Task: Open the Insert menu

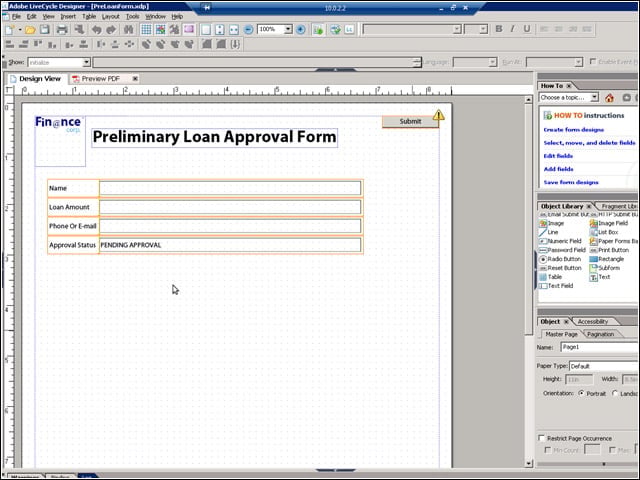Action: click(68, 16)
